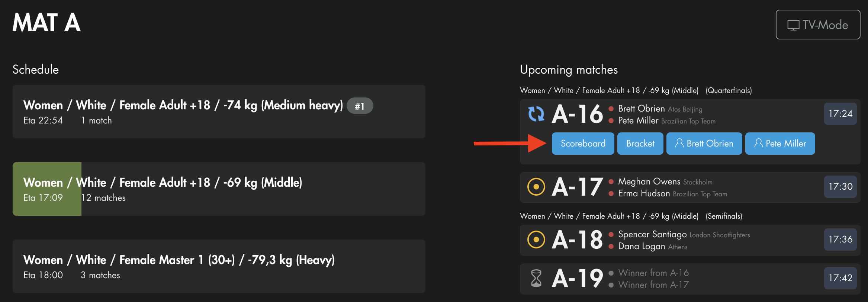Click the red status dot next to Meghan Owens

tap(611, 181)
